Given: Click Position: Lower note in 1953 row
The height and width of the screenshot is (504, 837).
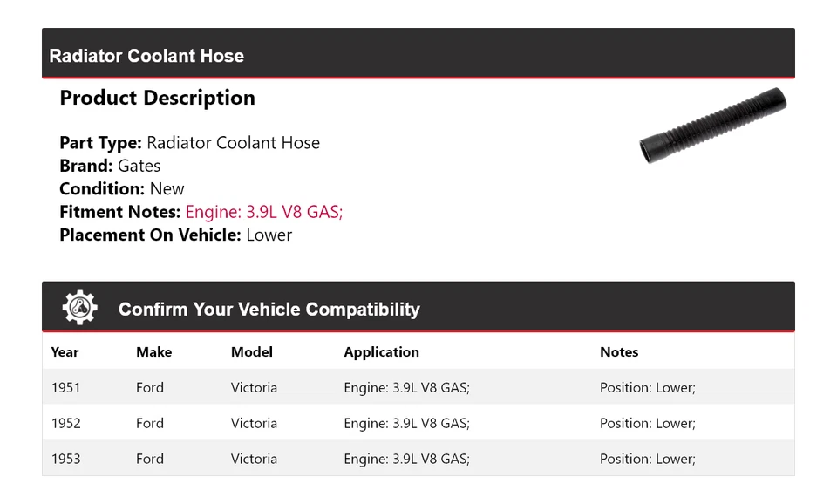Looking at the screenshot, I should [x=647, y=459].
